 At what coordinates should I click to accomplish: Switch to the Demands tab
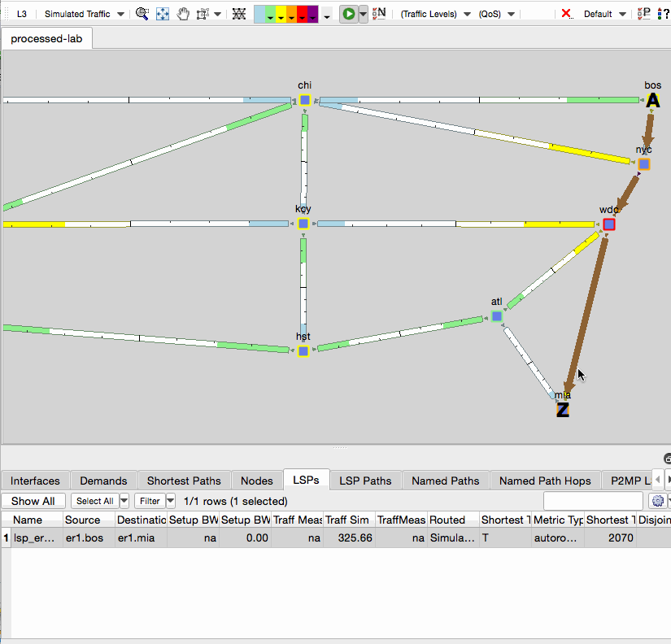(x=103, y=481)
